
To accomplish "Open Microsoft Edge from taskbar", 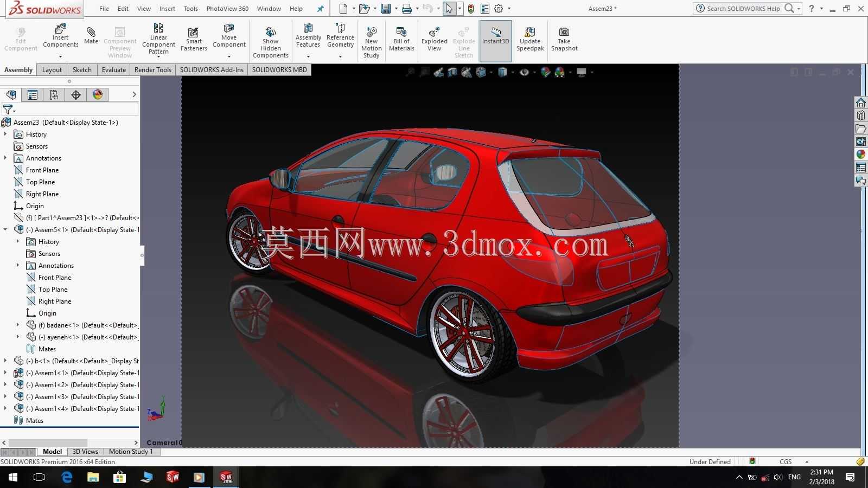I will click(x=67, y=477).
